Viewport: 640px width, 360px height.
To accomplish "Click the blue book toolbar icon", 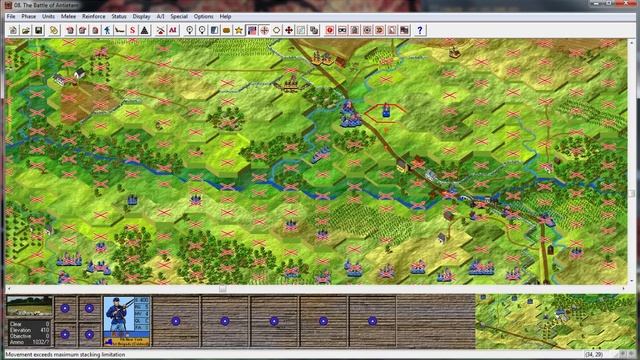I will pos(214,30).
